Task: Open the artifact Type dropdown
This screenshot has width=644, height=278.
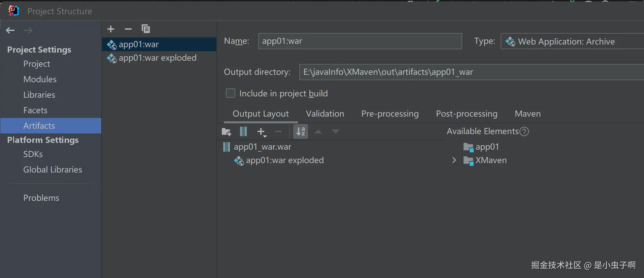Action: point(572,41)
